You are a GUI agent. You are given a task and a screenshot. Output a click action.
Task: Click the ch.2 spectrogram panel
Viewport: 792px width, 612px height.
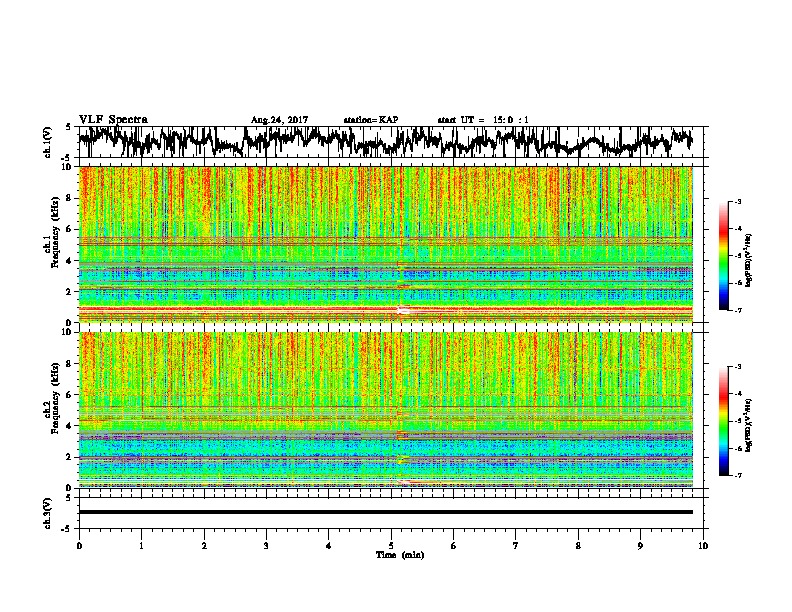pyautogui.click(x=386, y=410)
